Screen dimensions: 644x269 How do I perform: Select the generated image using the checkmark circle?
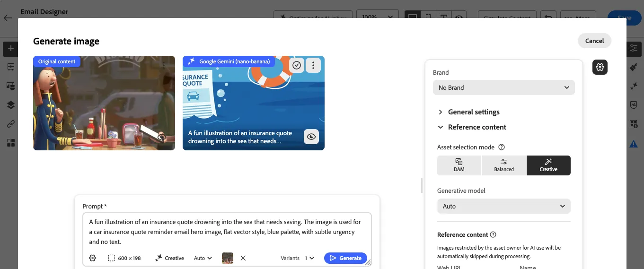(297, 65)
